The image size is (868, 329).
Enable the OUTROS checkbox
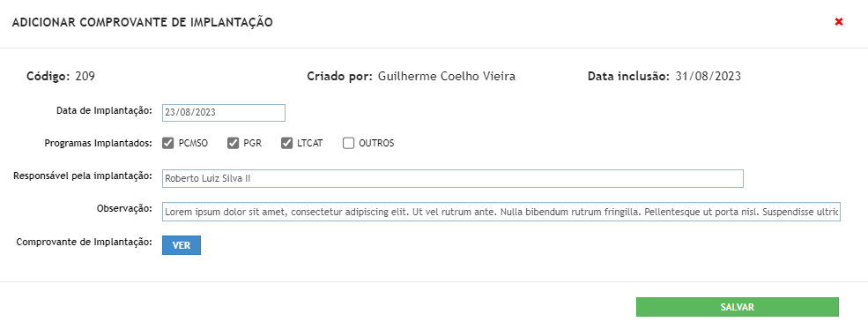pyautogui.click(x=348, y=144)
